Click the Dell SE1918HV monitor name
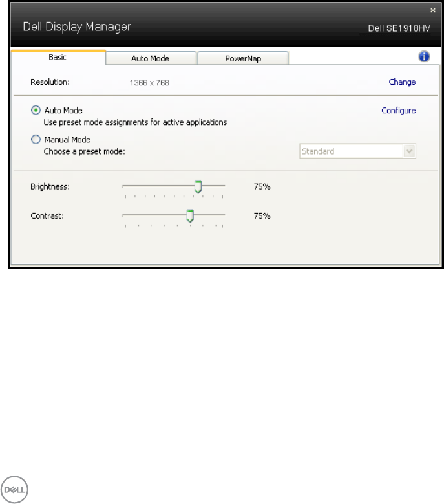The width and height of the screenshot is (444, 504). tap(399, 28)
